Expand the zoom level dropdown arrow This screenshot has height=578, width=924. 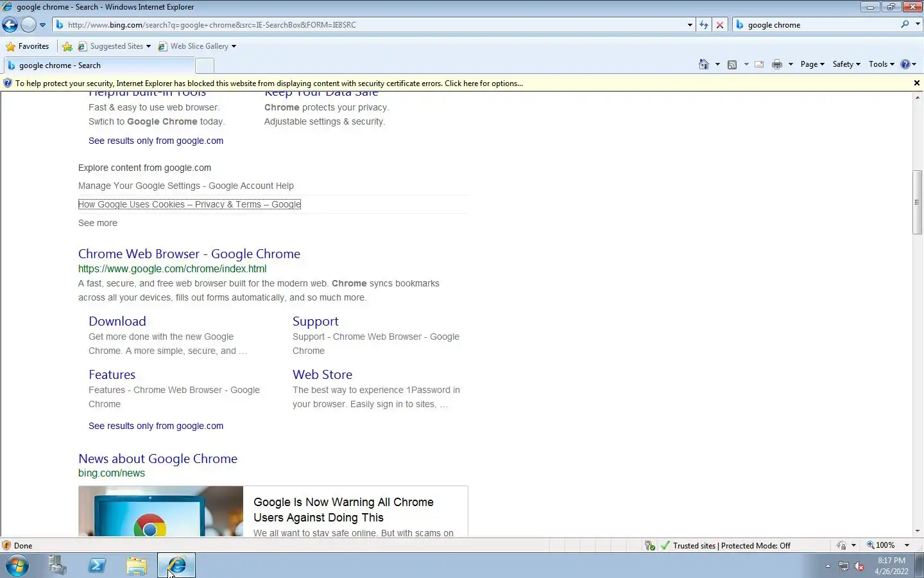click(x=907, y=545)
